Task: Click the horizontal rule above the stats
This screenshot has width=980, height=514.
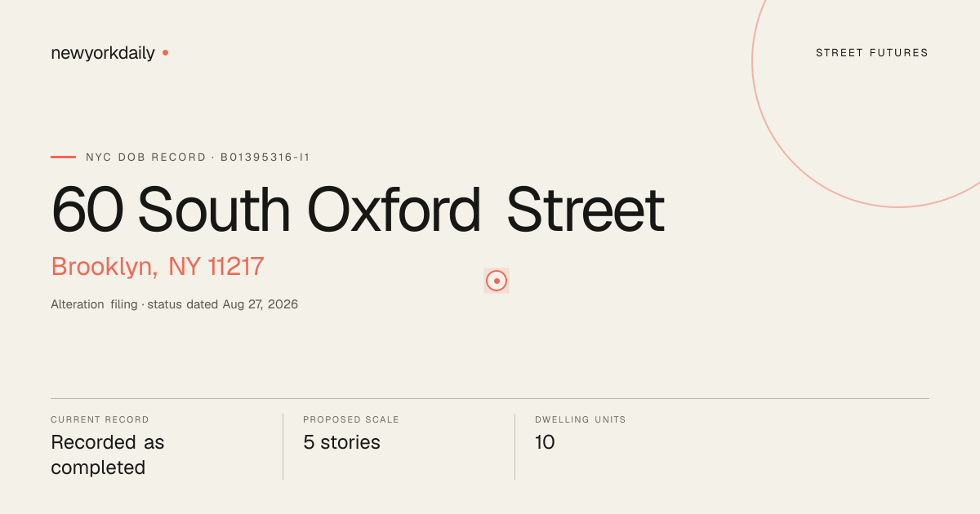Action: click(490, 398)
